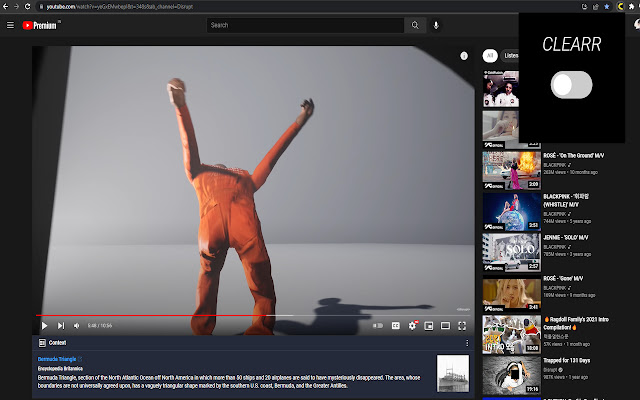Open JENNIE - 'SOLO' M/V title
Image resolution: width=640 pixels, height=400 pixels.
[566, 238]
